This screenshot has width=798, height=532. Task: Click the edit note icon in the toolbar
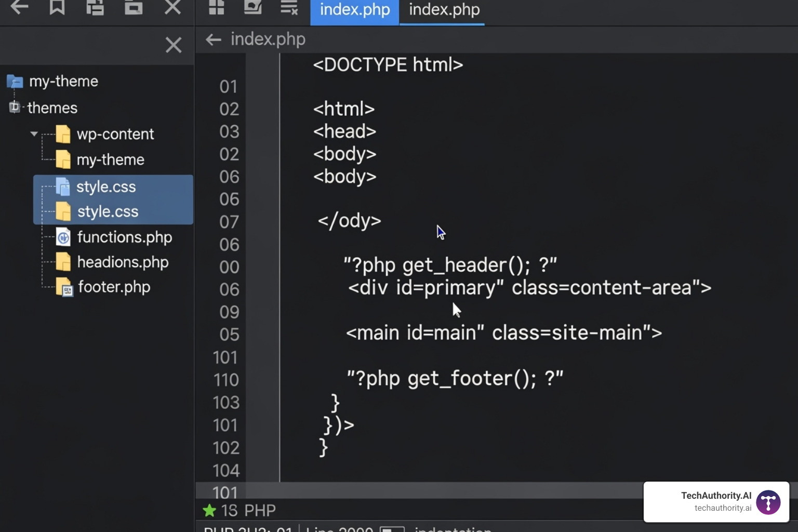253,7
